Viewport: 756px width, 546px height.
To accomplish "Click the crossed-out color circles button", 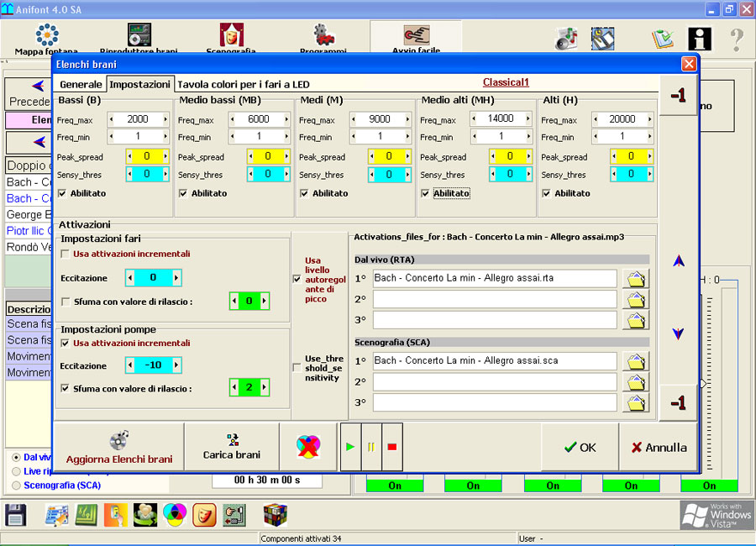I will pos(308,447).
